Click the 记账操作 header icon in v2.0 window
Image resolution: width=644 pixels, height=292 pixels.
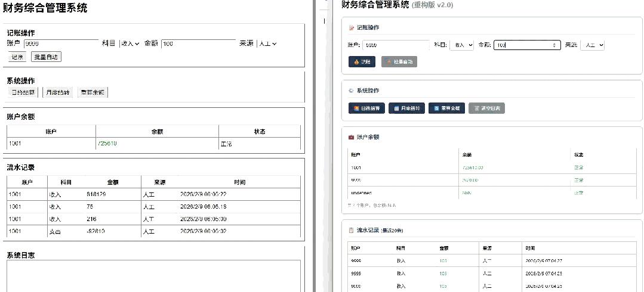[351, 27]
